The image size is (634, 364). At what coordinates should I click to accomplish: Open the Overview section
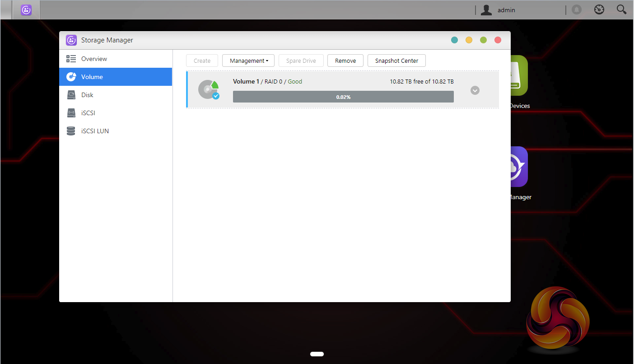coord(116,59)
